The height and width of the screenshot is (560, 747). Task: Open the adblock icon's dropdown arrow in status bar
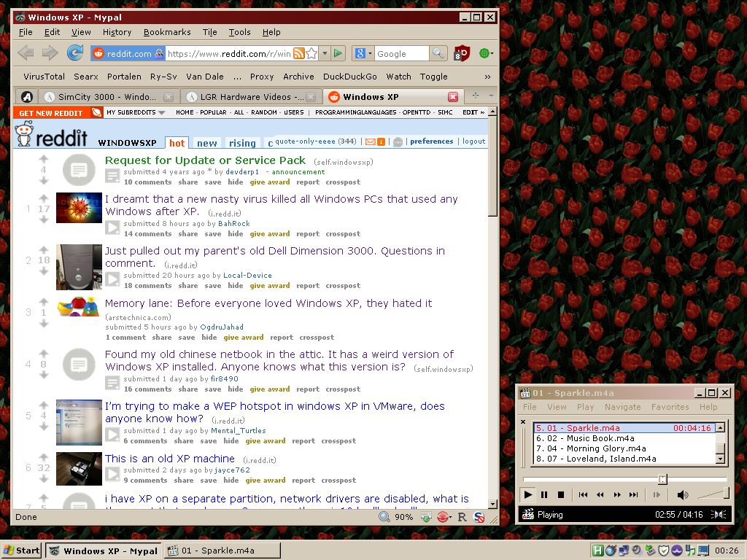coord(451,516)
